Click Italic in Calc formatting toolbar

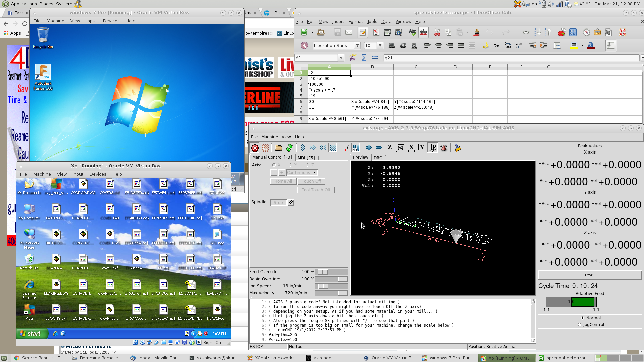coord(403,46)
